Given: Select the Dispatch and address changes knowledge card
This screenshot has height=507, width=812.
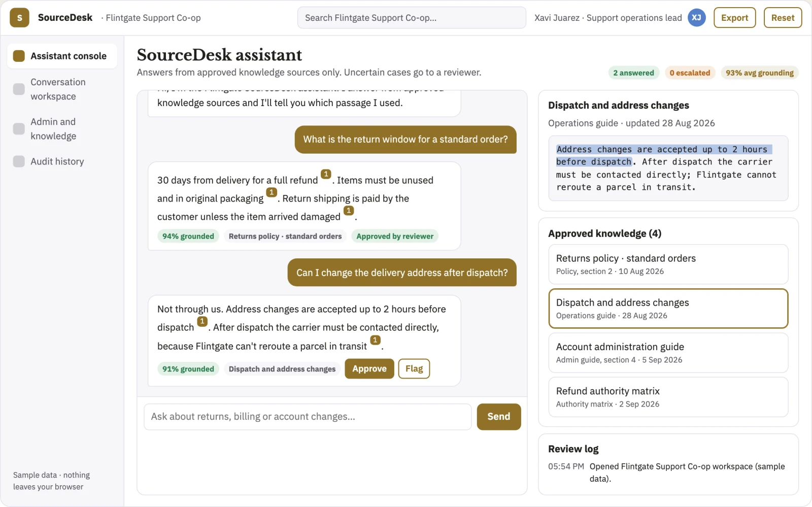Looking at the screenshot, I should (668, 309).
